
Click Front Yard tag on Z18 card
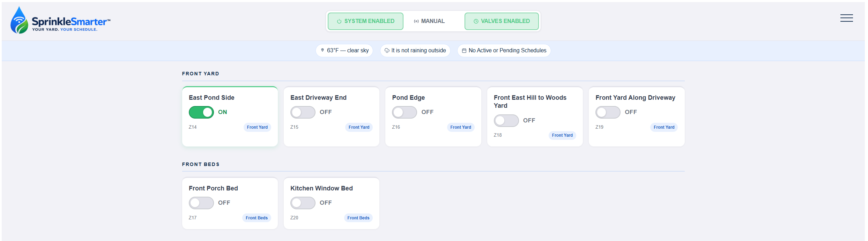tap(562, 135)
